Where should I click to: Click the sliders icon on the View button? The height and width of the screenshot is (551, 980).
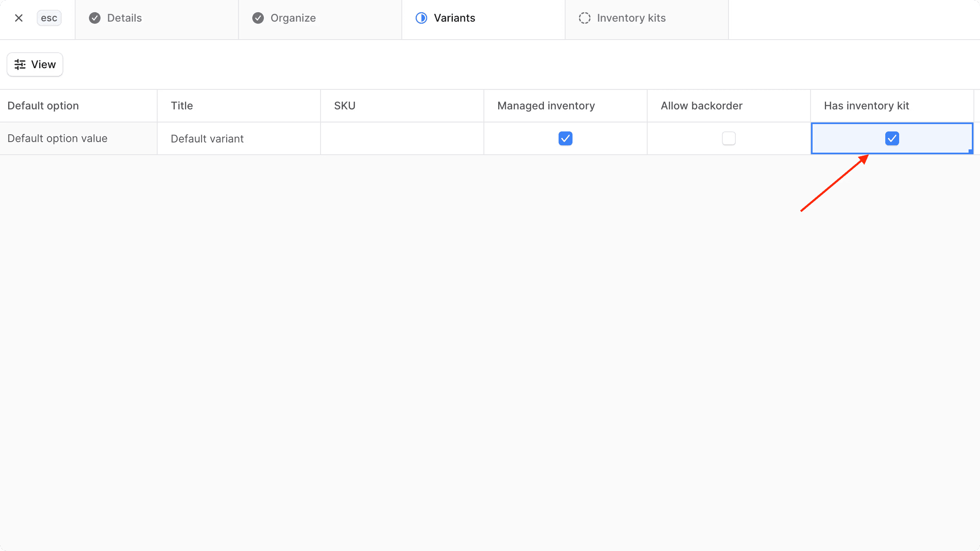[x=20, y=64]
